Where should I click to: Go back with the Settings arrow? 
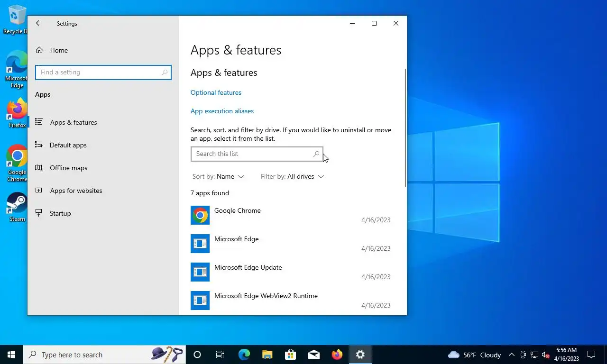[39, 23]
